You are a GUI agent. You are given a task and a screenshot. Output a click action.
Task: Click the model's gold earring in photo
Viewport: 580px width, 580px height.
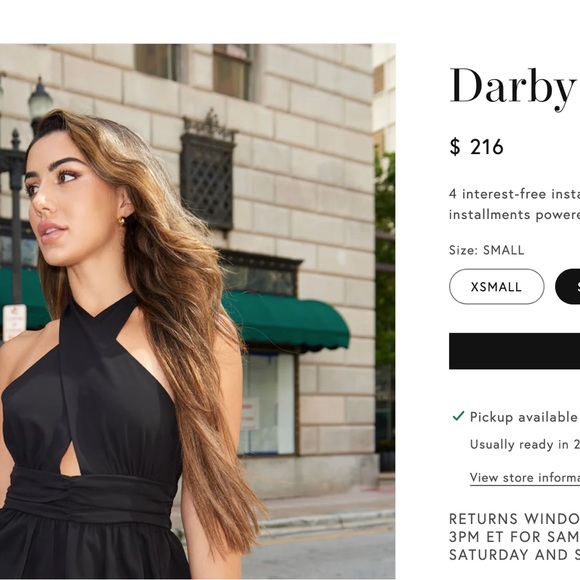pyautogui.click(x=121, y=221)
